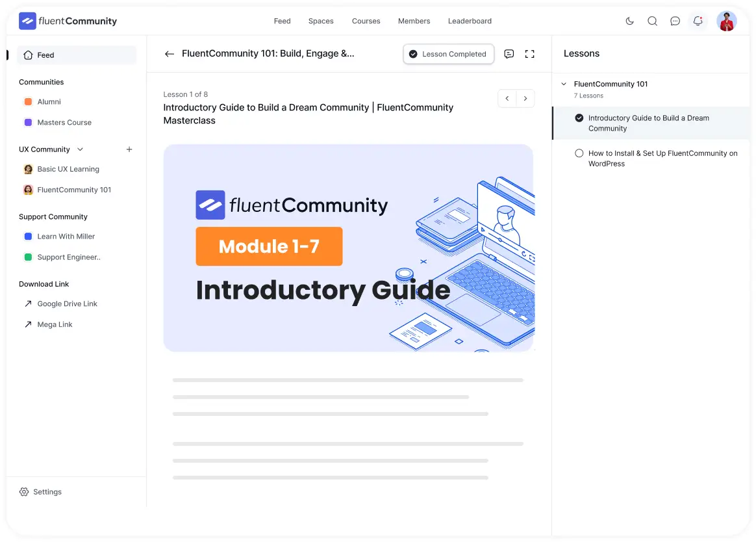This screenshot has height=542, width=756.
Task: Add a space with the plus icon
Action: coord(129,149)
